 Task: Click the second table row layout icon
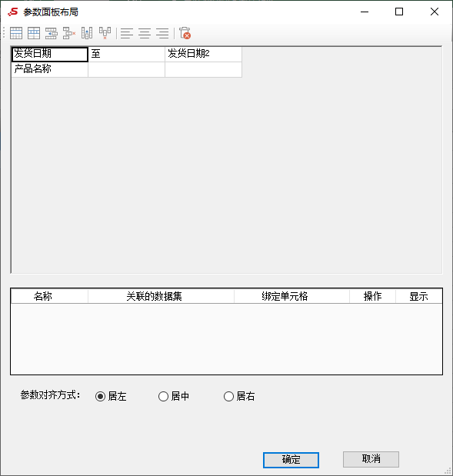point(34,33)
